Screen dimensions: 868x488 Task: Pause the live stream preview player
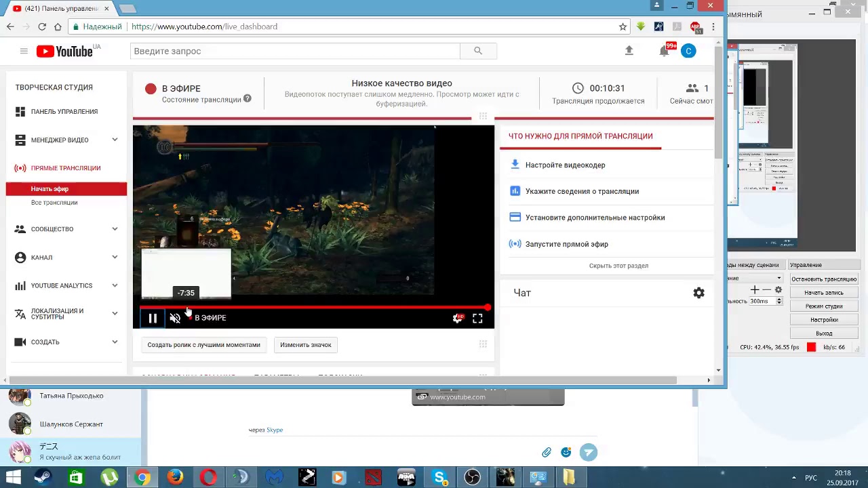coord(153,318)
